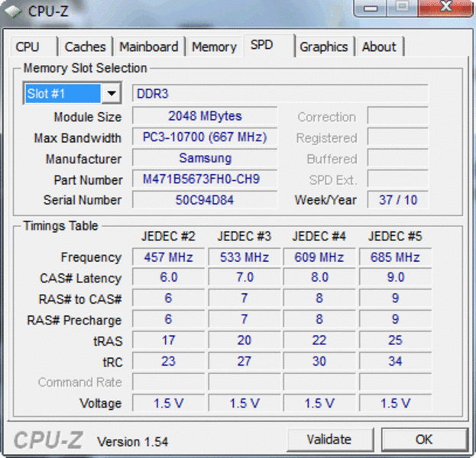Select the Memory tab
The height and width of the screenshot is (458, 476).
tap(215, 47)
